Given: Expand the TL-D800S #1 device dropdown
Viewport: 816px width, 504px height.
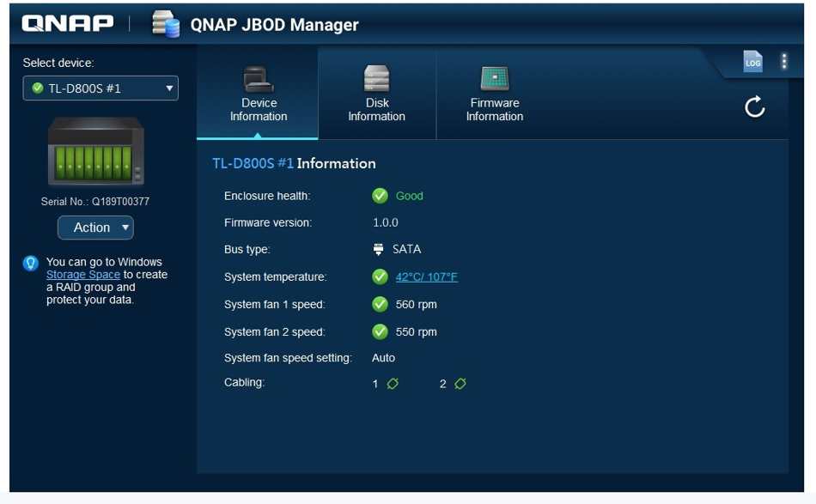Looking at the screenshot, I should [x=100, y=88].
